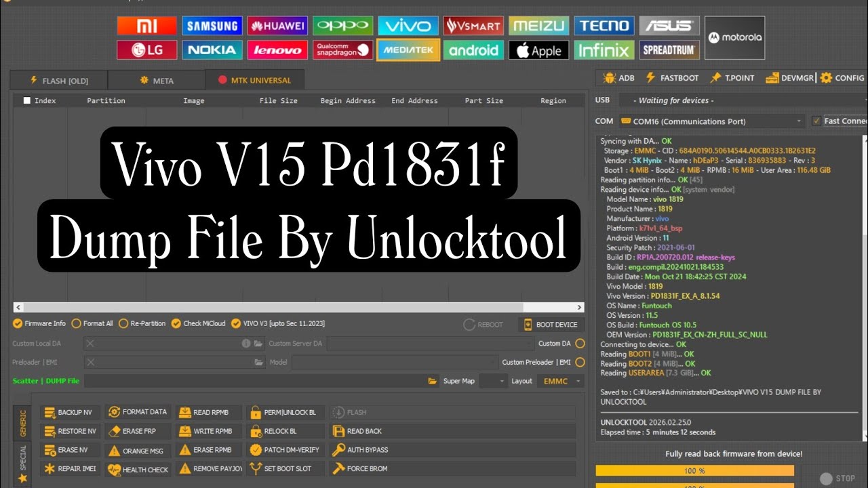Click the PERM|UNLOCK BL button
The height and width of the screenshot is (488, 868).
click(x=285, y=412)
